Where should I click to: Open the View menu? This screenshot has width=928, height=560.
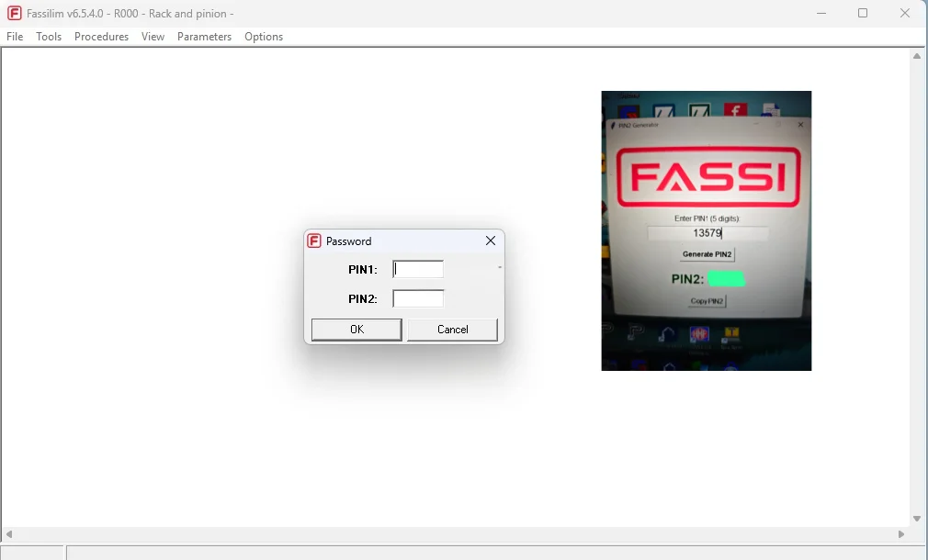(153, 37)
